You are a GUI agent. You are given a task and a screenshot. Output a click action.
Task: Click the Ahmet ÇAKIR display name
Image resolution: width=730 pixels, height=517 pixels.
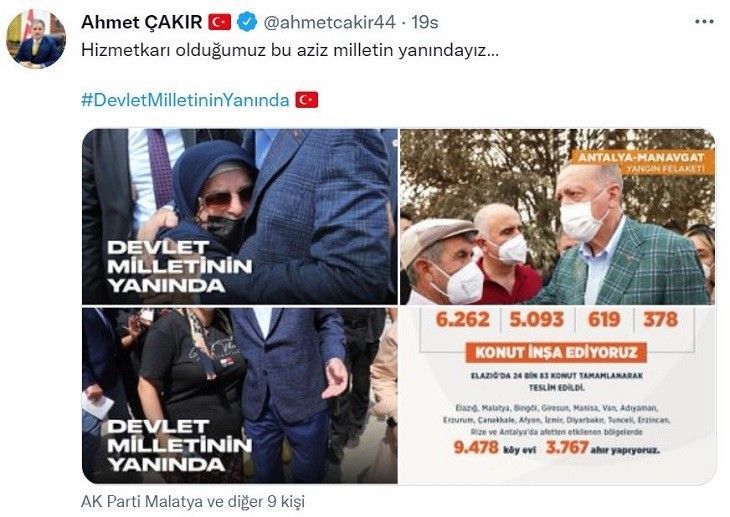click(142, 22)
